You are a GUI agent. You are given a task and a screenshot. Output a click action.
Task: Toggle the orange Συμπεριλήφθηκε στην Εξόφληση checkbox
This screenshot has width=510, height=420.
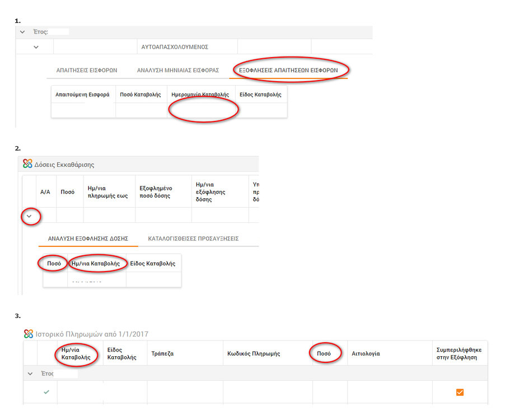[460, 392]
